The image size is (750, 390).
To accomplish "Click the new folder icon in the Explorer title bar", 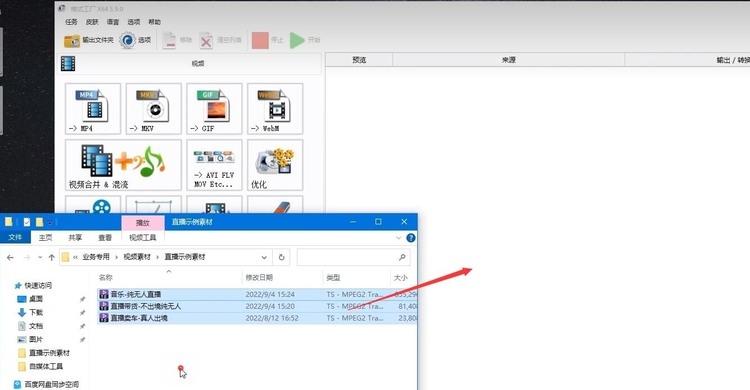I will [x=39, y=222].
